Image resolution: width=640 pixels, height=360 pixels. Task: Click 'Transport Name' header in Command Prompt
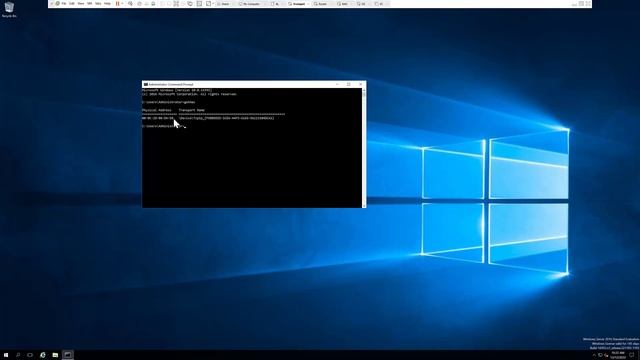click(191, 110)
